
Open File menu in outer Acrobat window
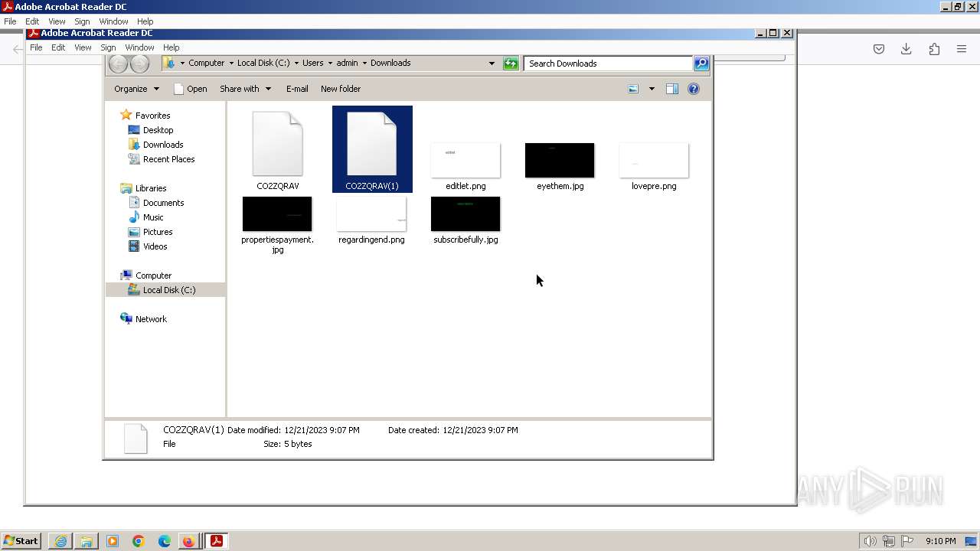tap(10, 21)
